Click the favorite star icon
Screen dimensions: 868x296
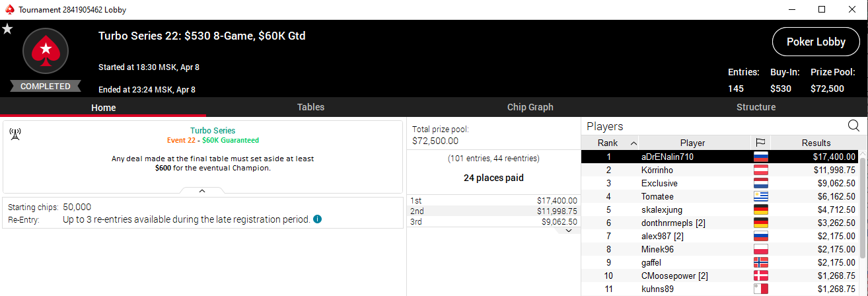tap(7, 29)
